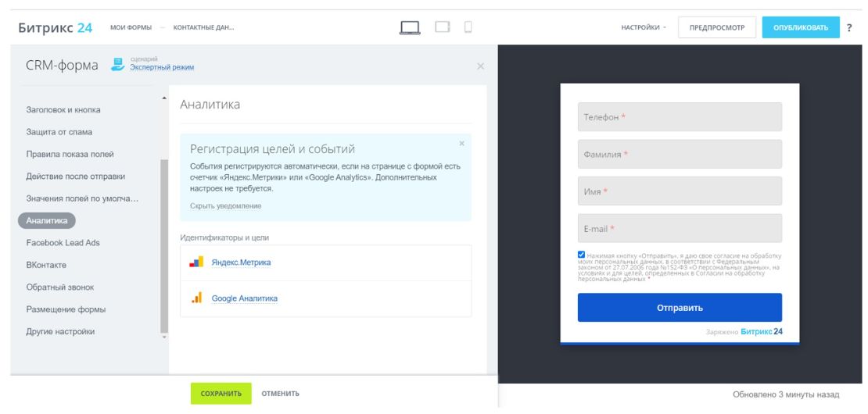Close the CRM-форма panel with X
Screen dimensions: 868x414
[480, 66]
